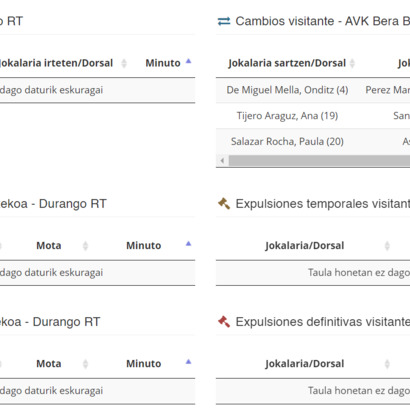This screenshot has width=410, height=410.
Task: Click the Expulsiones temporales visitante heading
Action: [323, 204]
